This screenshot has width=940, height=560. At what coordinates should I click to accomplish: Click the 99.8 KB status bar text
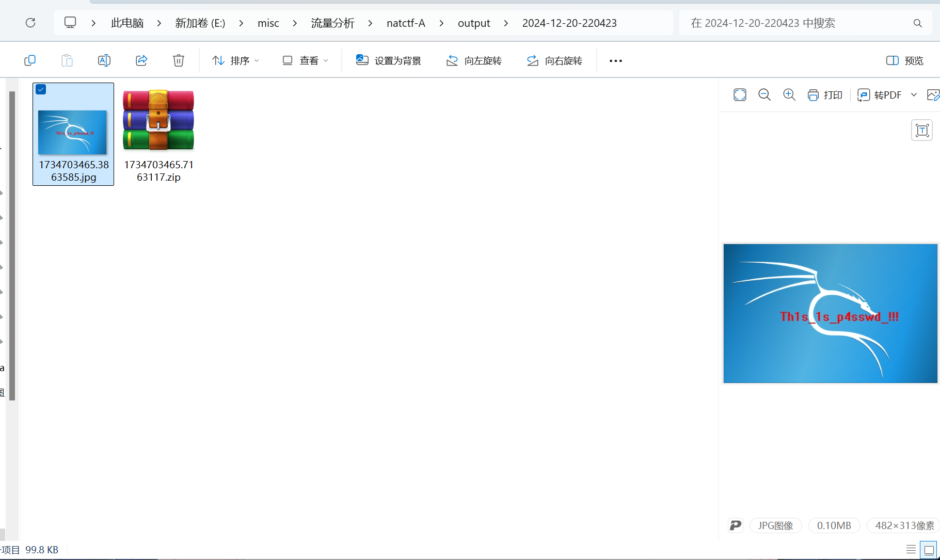tap(42, 550)
